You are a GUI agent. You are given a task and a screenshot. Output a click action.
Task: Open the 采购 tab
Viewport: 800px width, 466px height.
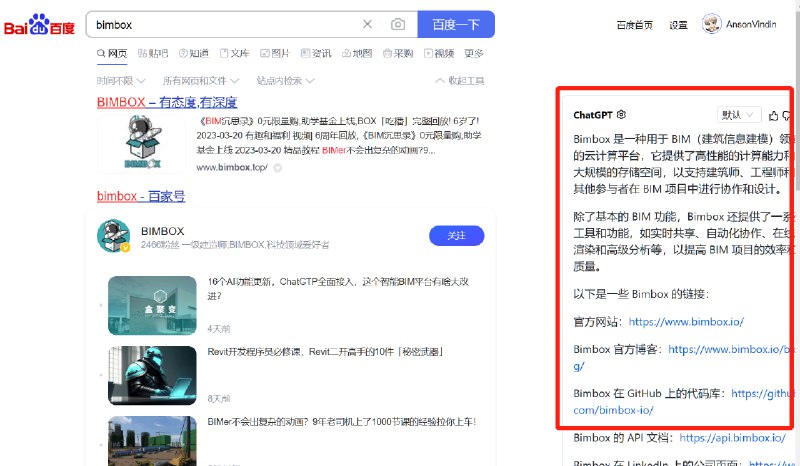tap(398, 53)
